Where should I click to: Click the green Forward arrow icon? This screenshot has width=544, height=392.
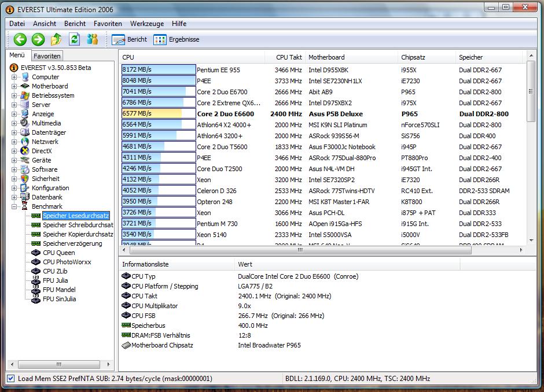38,39
